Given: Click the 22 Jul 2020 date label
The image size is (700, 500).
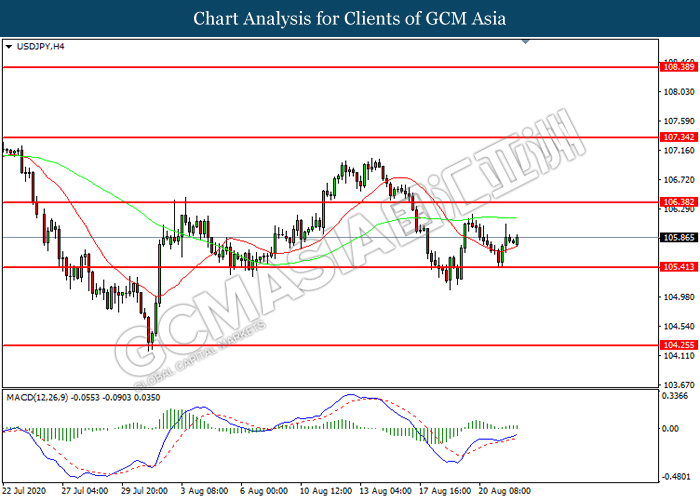Looking at the screenshot, I should tap(24, 491).
